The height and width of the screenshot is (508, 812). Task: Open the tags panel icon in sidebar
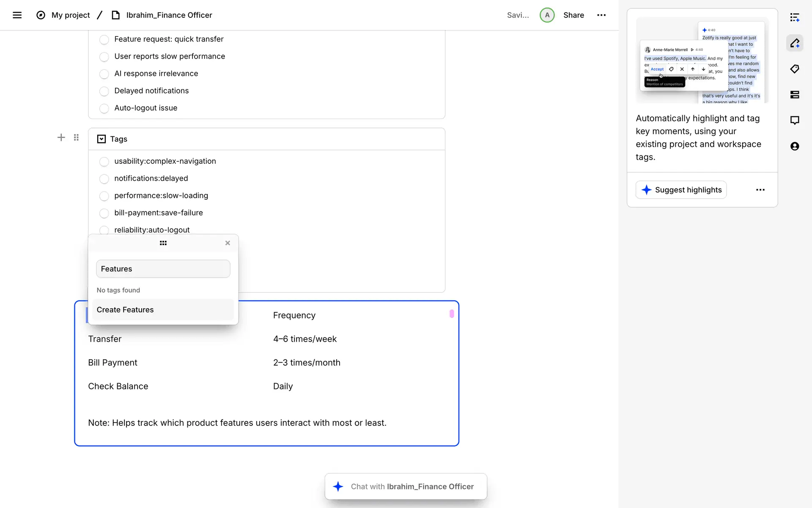[795, 69]
